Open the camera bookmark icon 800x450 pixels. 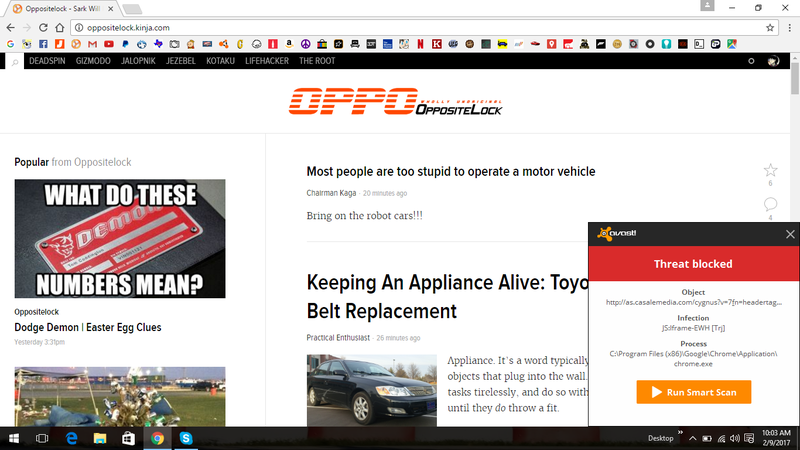click(x=174, y=44)
